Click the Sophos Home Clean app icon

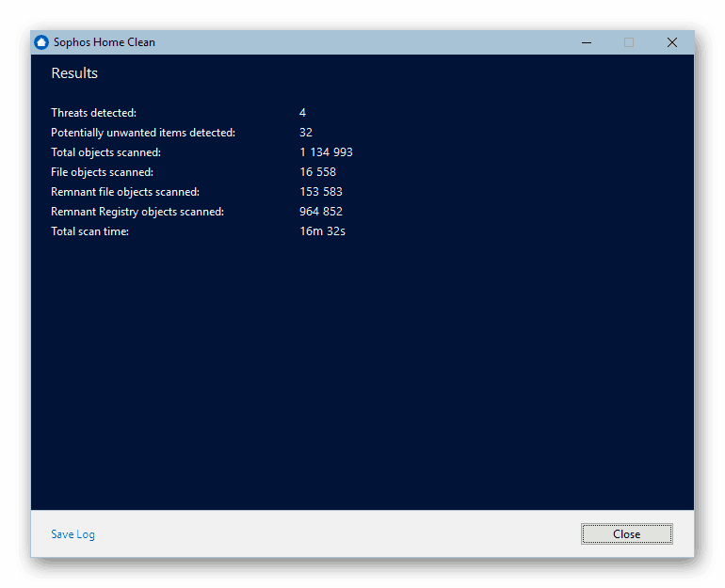point(41,42)
